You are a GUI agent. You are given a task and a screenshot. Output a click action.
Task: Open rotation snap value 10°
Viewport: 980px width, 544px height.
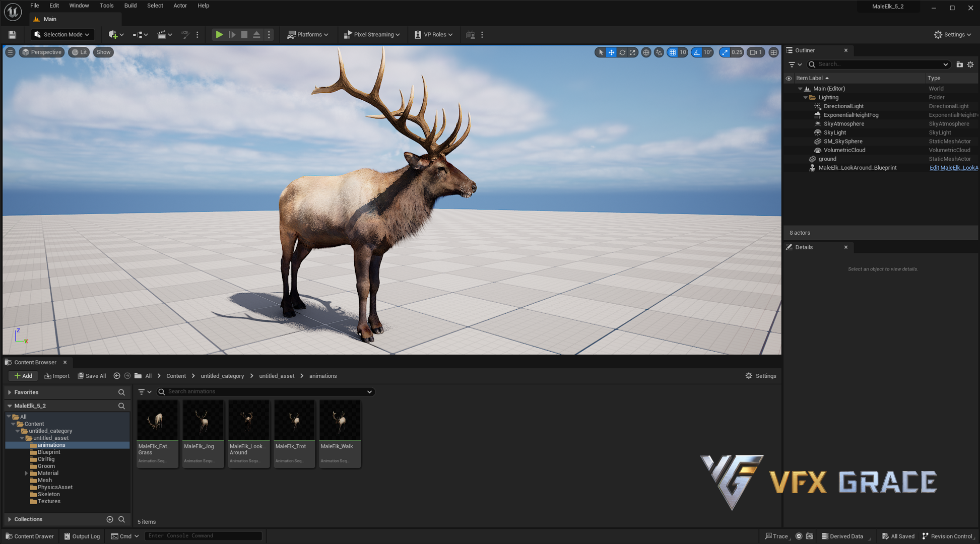coord(708,52)
